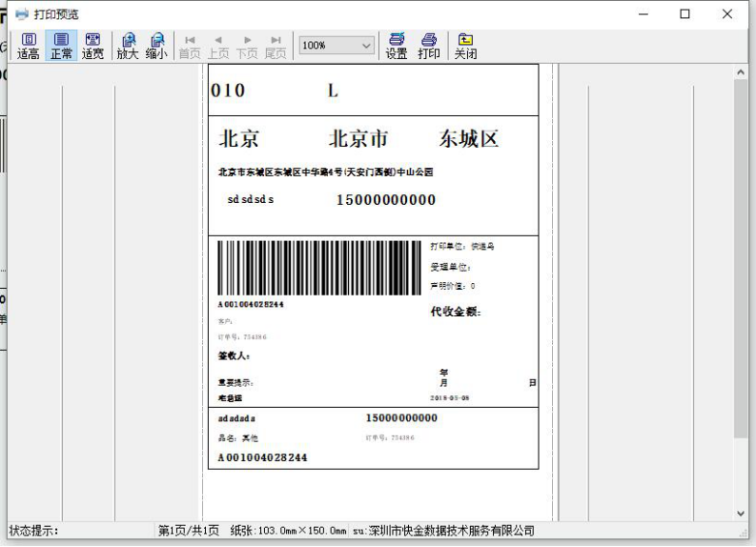The width and height of the screenshot is (756, 547).
Task: Click the vertical scrollbar thumb
Action: tap(741, 259)
